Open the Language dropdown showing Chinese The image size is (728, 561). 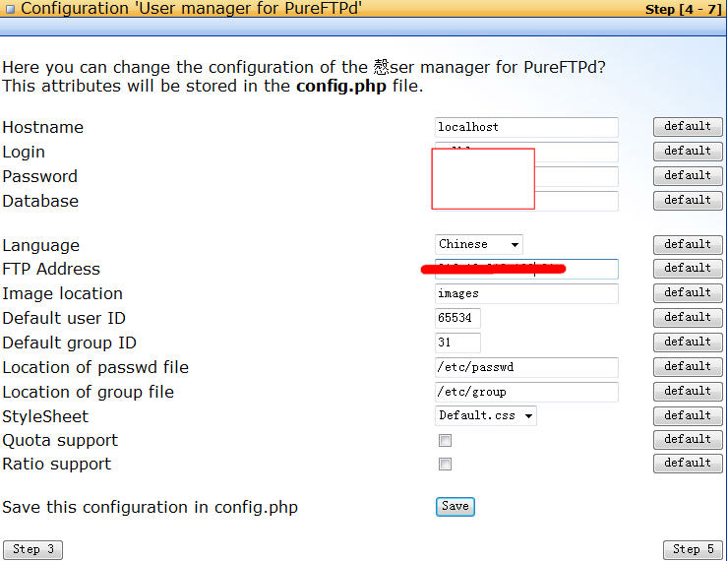[479, 244]
